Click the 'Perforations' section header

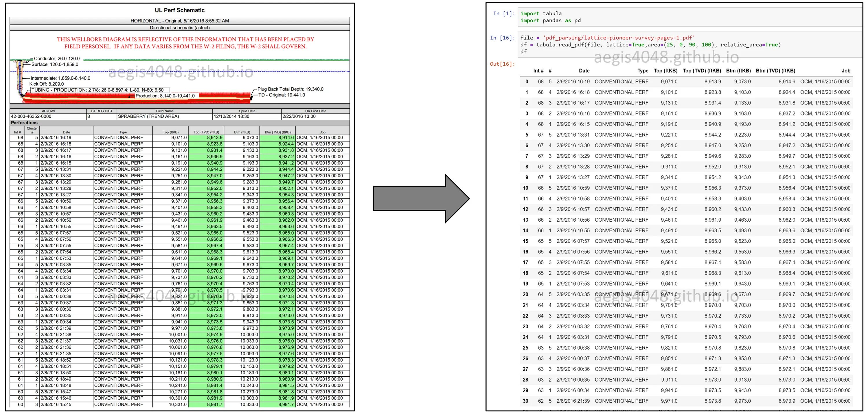pos(24,123)
